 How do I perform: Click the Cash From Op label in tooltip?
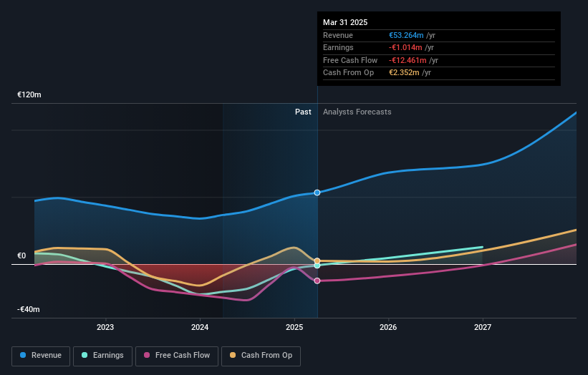pyautogui.click(x=348, y=73)
